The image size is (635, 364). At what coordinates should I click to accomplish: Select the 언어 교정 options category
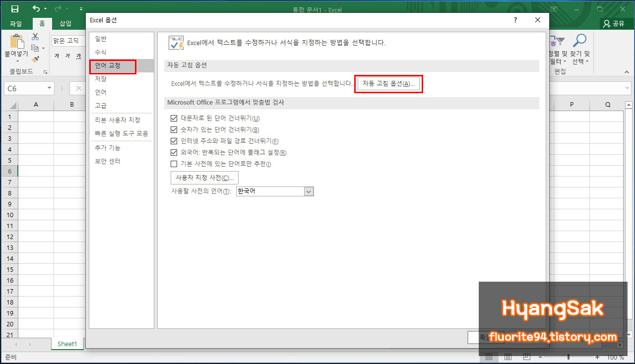tap(122, 65)
